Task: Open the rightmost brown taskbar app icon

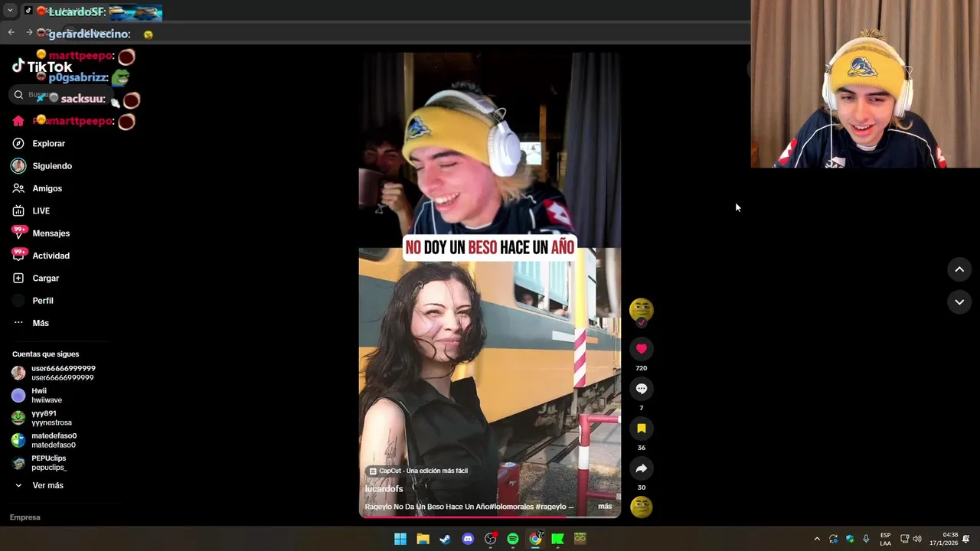Action: tap(580, 539)
